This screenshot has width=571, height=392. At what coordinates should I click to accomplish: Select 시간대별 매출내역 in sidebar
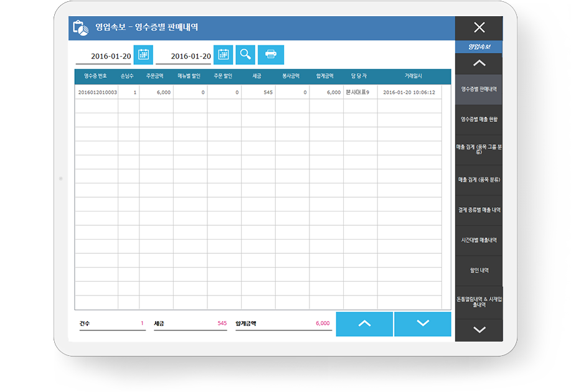[479, 240]
